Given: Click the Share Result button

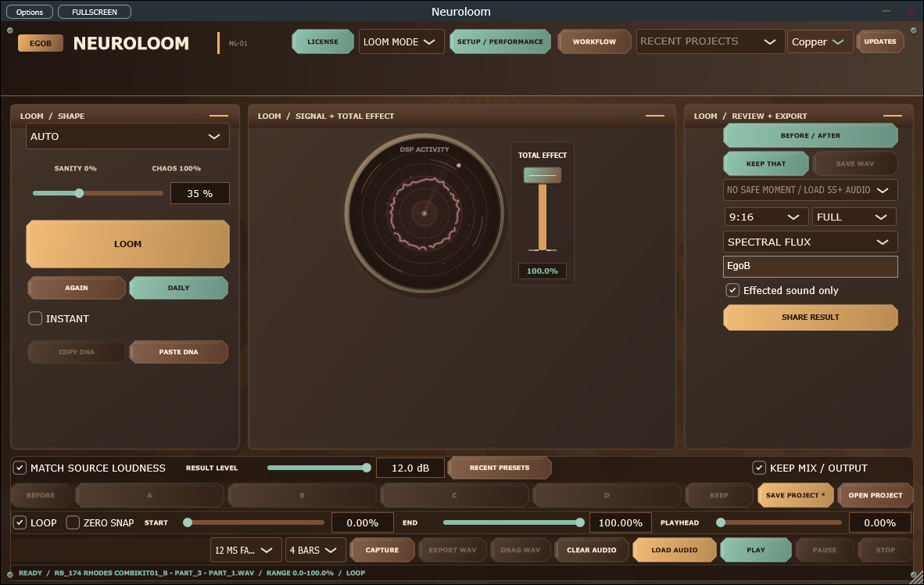Looking at the screenshot, I should click(811, 318).
